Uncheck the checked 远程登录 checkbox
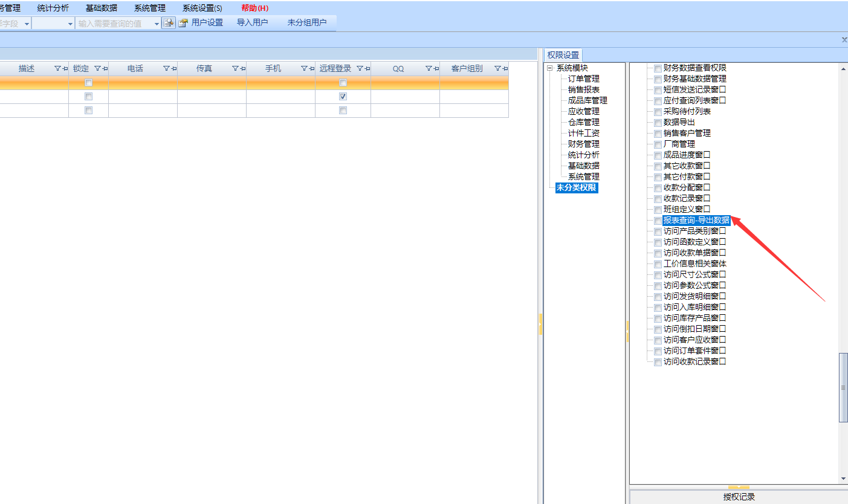 [343, 97]
